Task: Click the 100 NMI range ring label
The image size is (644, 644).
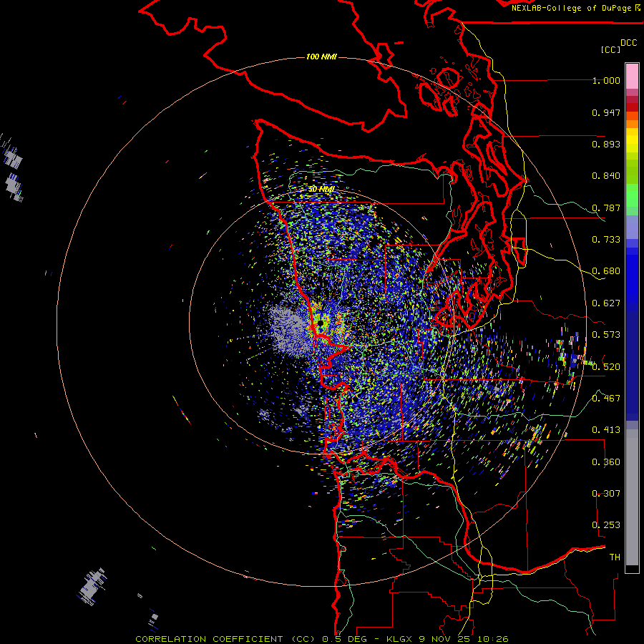Action: tap(321, 57)
